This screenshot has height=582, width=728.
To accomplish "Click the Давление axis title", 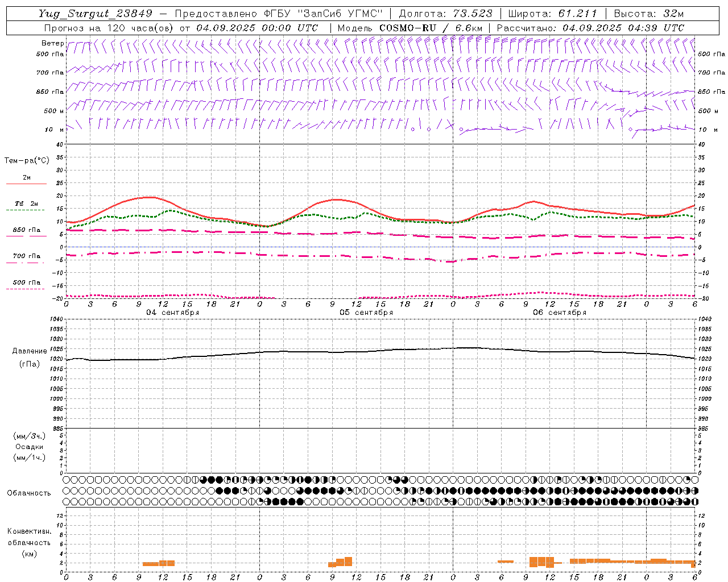I will click(30, 351).
